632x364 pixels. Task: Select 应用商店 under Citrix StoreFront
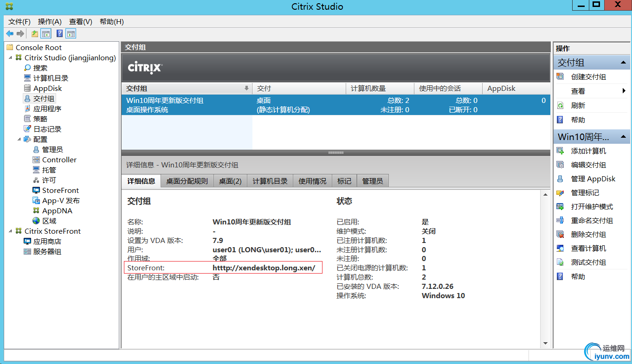click(47, 242)
